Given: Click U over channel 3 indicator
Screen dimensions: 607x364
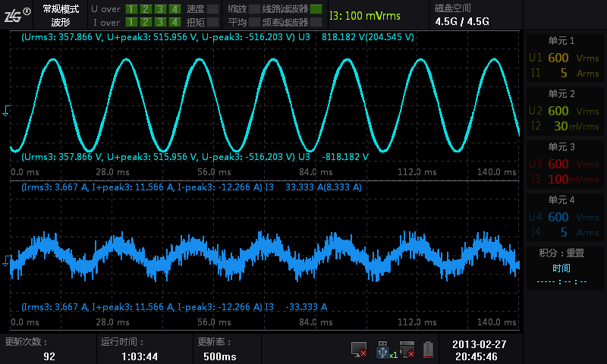Looking at the screenshot, I should 160,9.
